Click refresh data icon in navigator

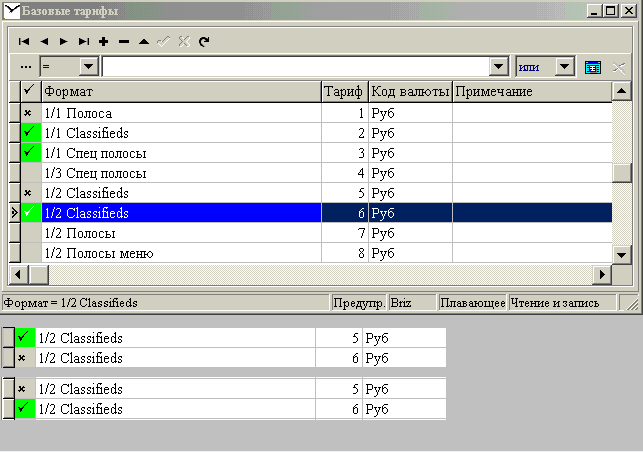[x=204, y=42]
